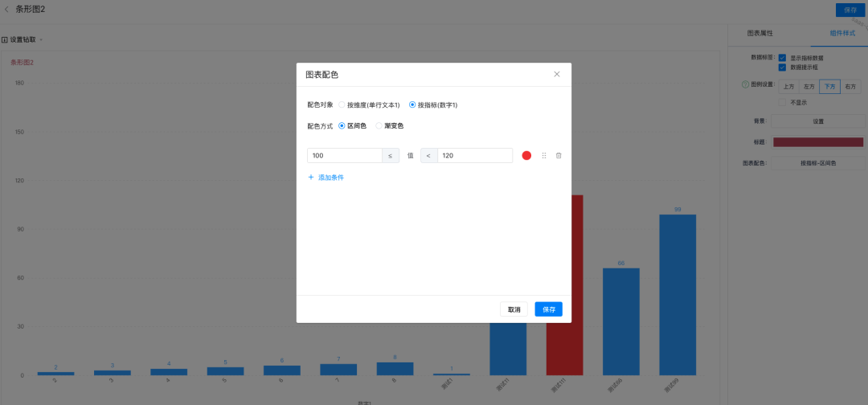Click top-right 保存 button of page
Image resolution: width=868 pixels, height=405 pixels.
(x=850, y=10)
